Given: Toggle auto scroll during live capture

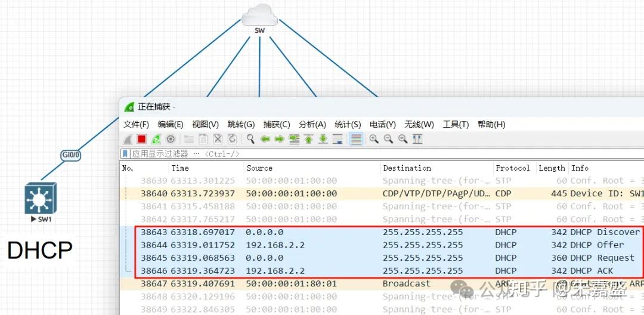Looking at the screenshot, I should click(x=338, y=139).
